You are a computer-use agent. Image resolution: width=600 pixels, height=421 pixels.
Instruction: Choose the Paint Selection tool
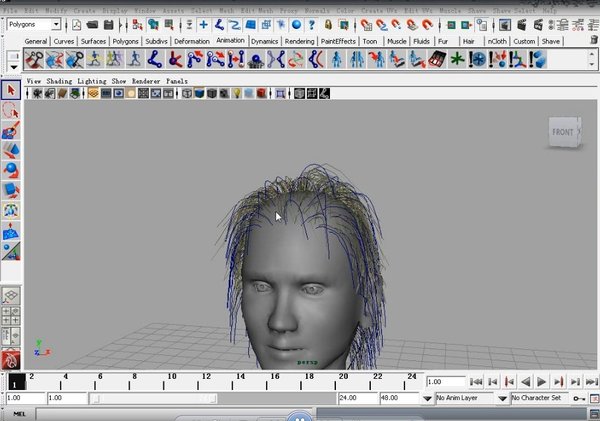point(11,130)
